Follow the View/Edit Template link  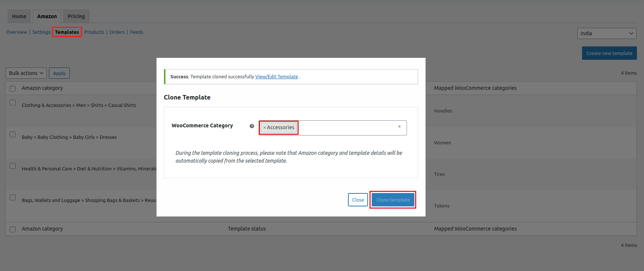pos(276,77)
